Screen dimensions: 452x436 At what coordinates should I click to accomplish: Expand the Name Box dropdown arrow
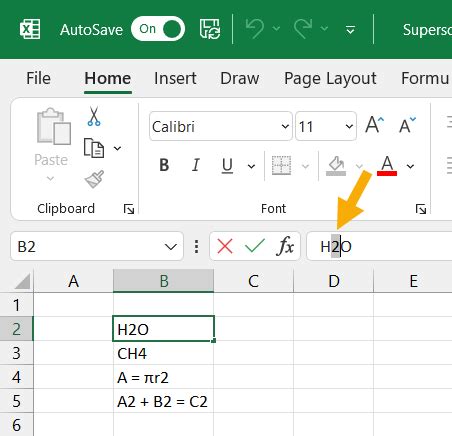coord(171,247)
